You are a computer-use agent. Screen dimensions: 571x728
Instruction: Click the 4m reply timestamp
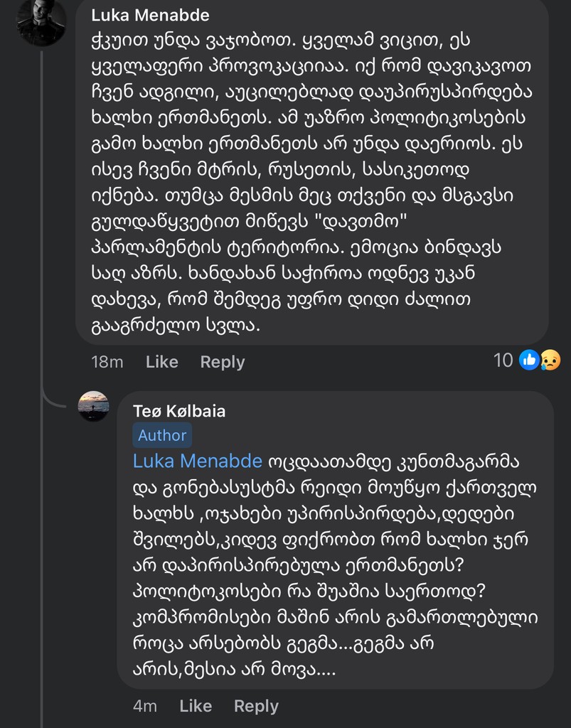click(x=144, y=706)
